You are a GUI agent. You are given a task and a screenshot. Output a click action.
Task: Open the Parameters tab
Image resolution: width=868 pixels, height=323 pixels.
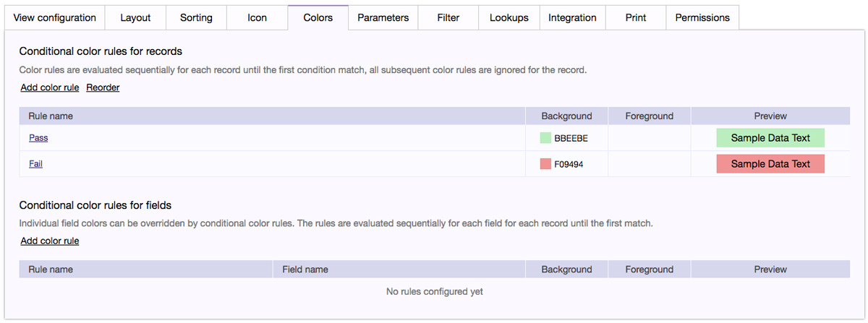(x=383, y=17)
